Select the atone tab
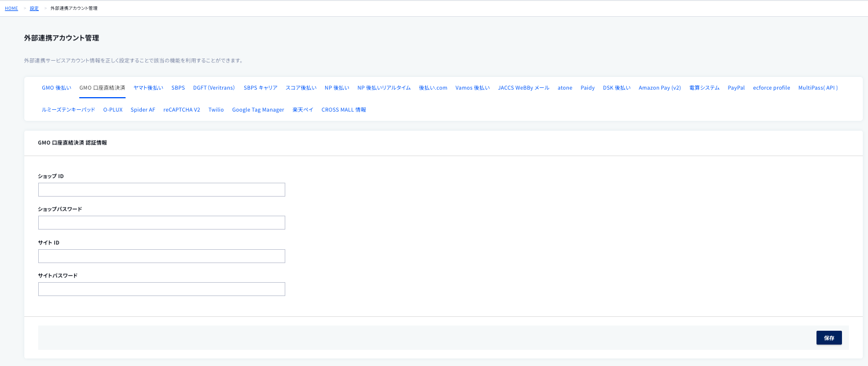Screen dimensions: 868x366 coord(565,88)
